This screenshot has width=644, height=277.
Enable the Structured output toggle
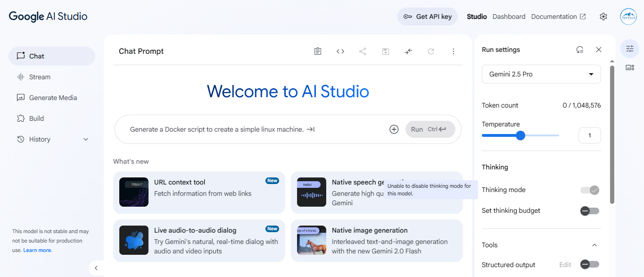pyautogui.click(x=589, y=265)
